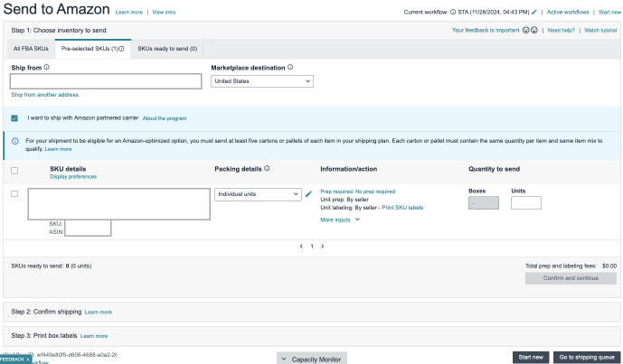Check the select-all checkbox beside SKU details

pos(14,170)
